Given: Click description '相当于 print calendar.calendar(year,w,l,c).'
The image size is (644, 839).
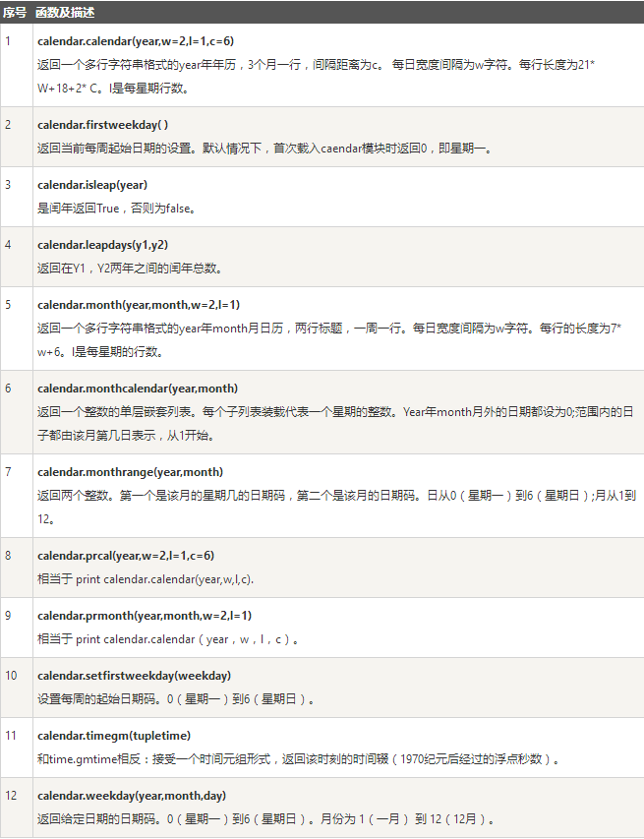Looking at the screenshot, I should [146, 579].
